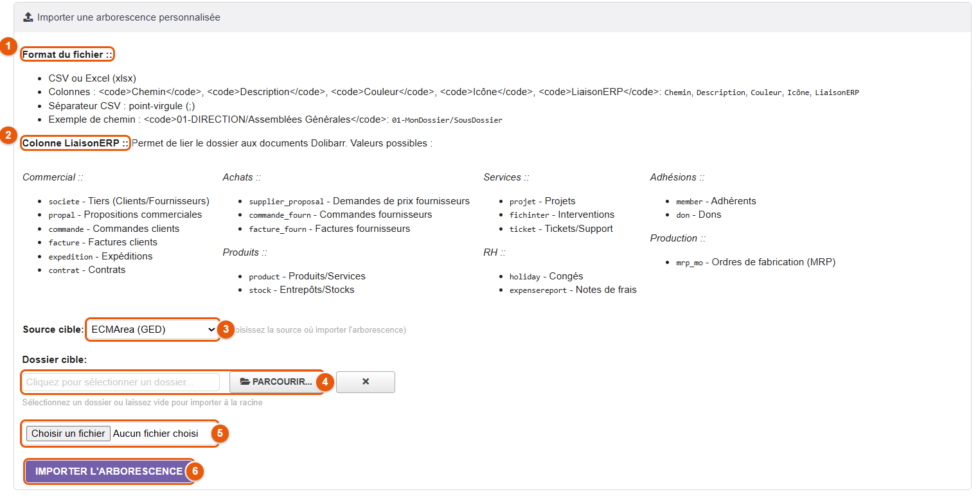
Task: Click the "Séparateur CSV : point-virgule (;)" line
Action: point(122,106)
